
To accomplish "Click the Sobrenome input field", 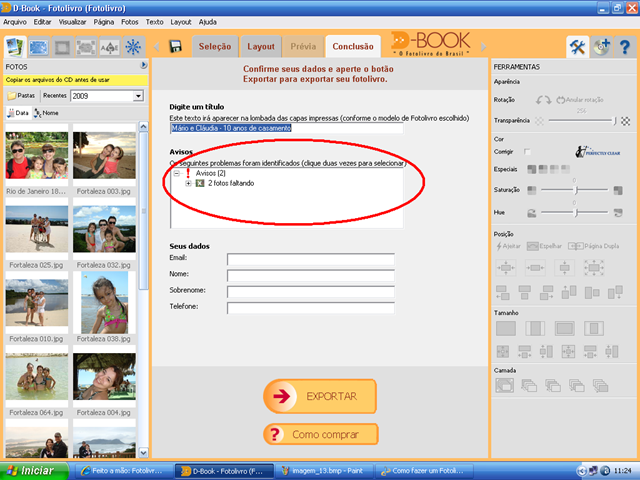I will tap(311, 292).
